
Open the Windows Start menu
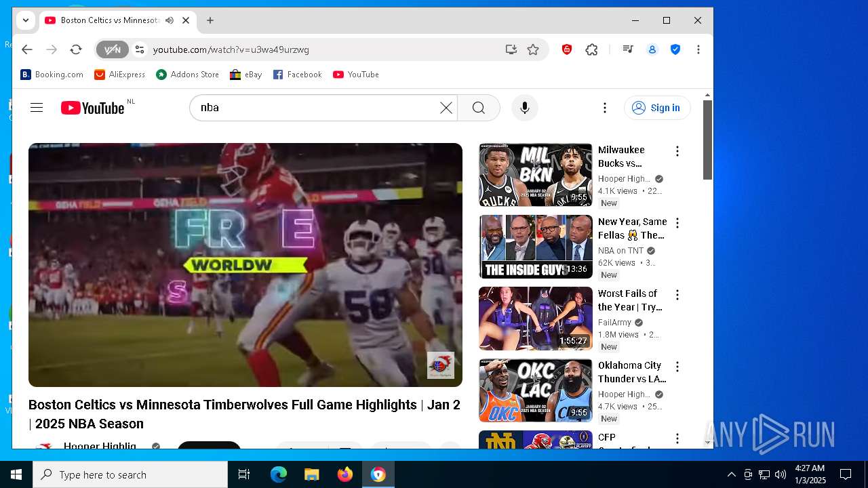click(16, 474)
